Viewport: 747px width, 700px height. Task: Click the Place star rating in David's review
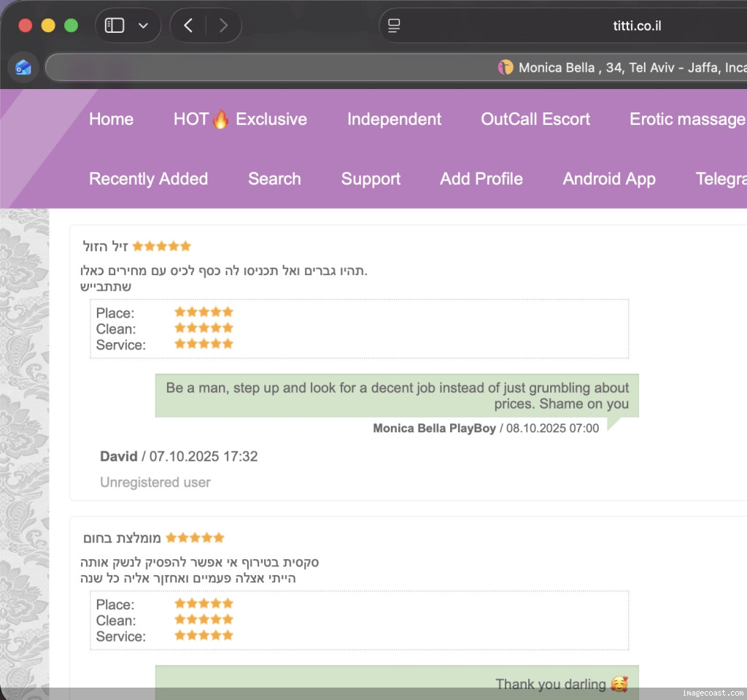(204, 312)
